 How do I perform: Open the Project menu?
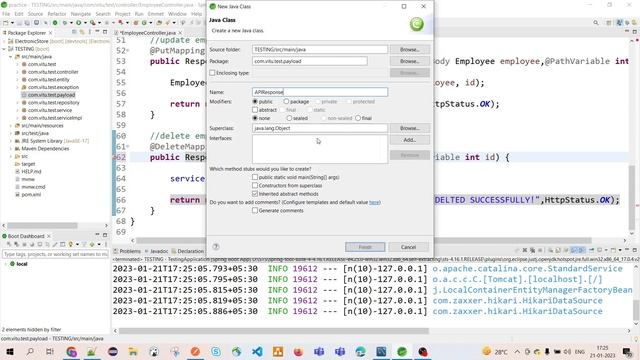tap(122, 14)
